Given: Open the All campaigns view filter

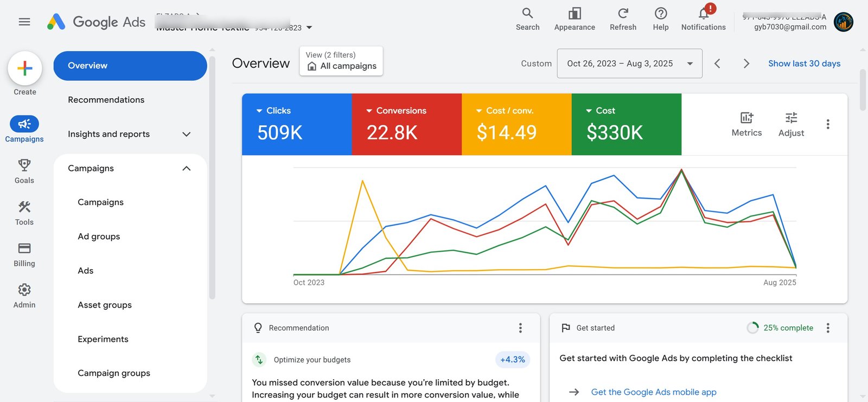Looking at the screenshot, I should click(x=341, y=61).
